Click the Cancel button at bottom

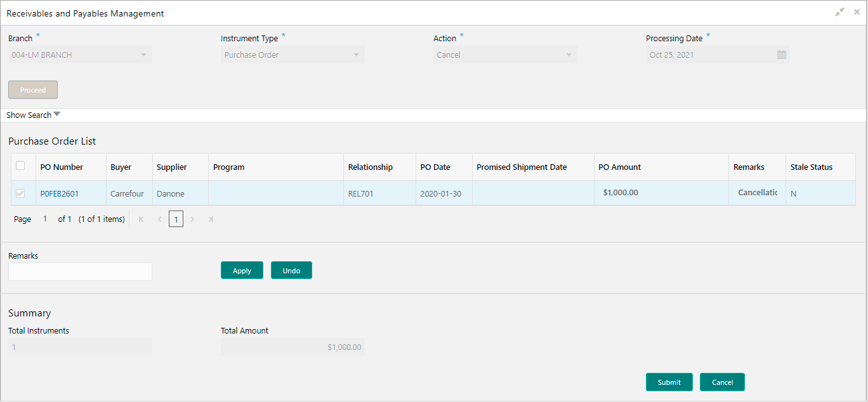(x=722, y=382)
